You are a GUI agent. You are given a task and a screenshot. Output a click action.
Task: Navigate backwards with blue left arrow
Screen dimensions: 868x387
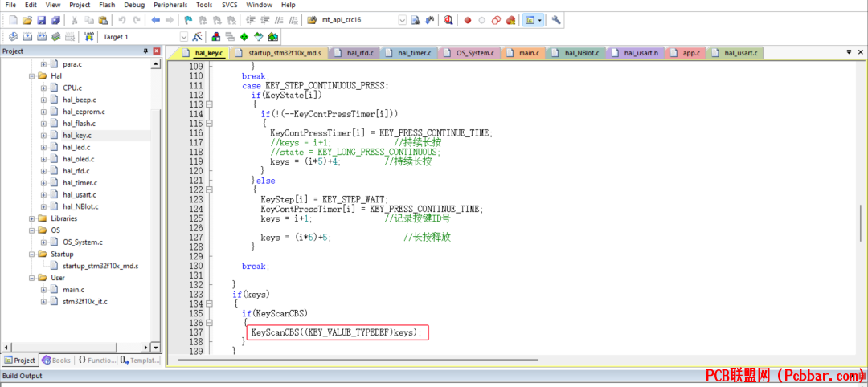click(156, 20)
